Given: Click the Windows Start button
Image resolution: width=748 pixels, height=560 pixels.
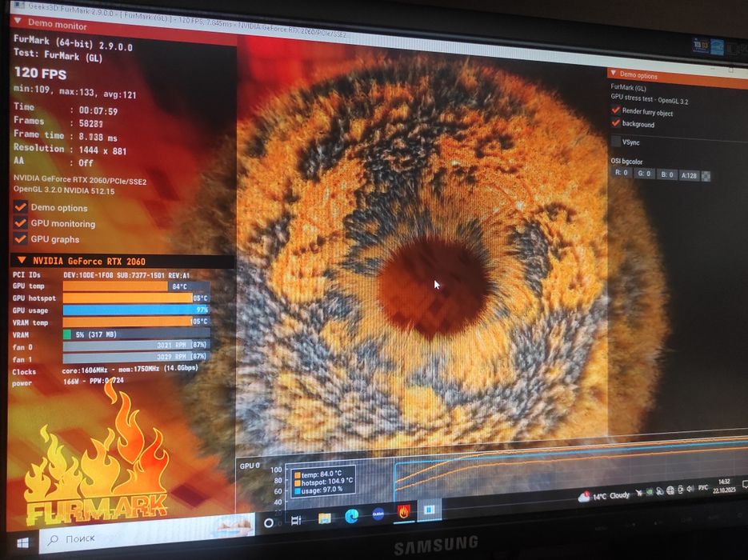Looking at the screenshot, I should pos(22,542).
